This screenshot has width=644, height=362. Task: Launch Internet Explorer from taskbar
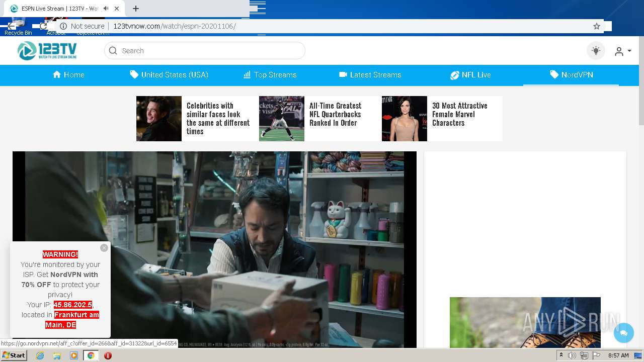click(x=40, y=355)
